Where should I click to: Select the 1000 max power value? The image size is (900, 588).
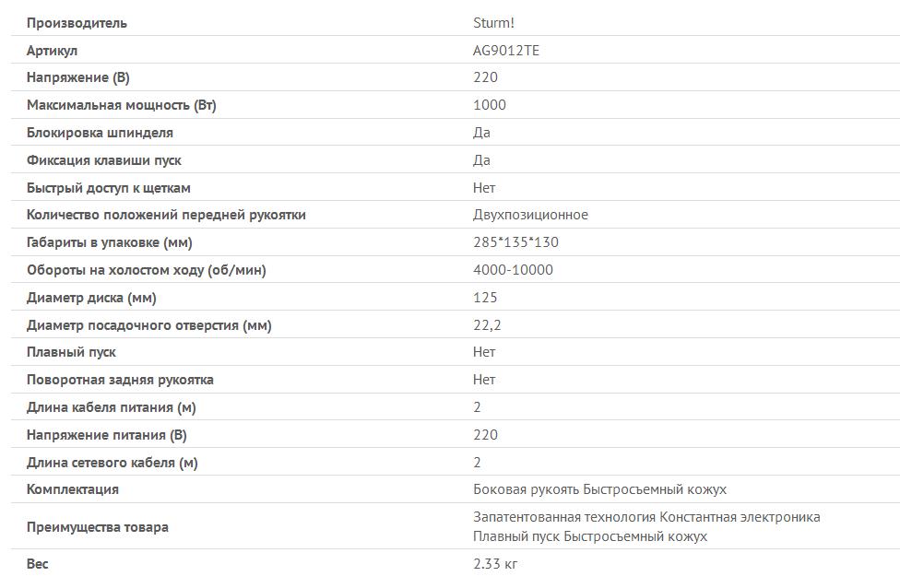click(489, 105)
